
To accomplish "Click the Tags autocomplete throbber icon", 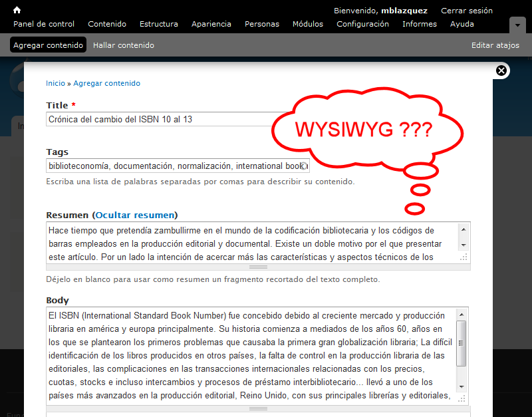I will pos(304,166).
